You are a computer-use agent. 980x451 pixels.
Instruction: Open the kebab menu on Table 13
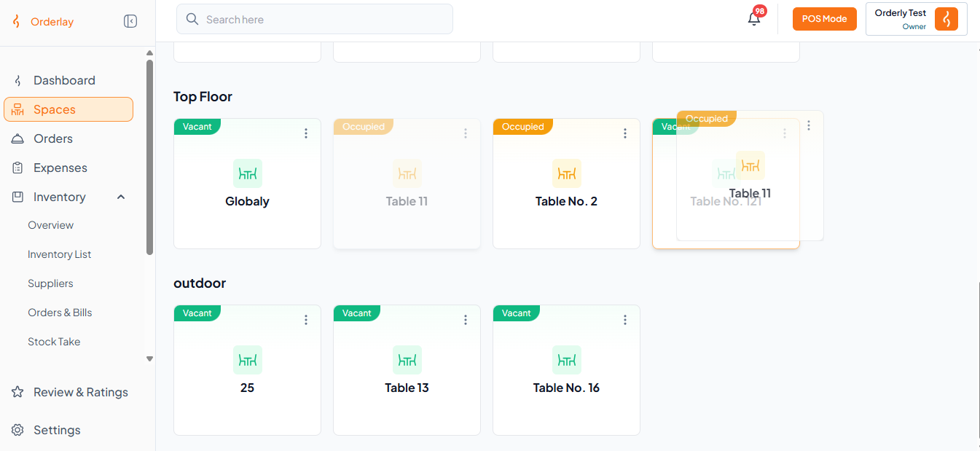(x=466, y=320)
